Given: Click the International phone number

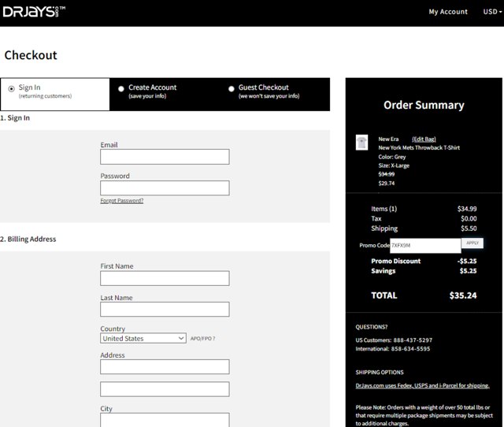Looking at the screenshot, I should point(410,349).
